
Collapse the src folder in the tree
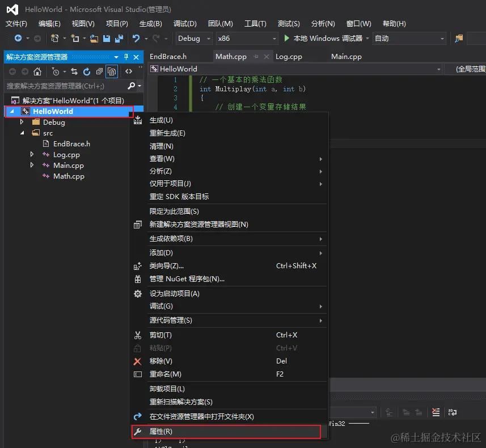(x=22, y=133)
